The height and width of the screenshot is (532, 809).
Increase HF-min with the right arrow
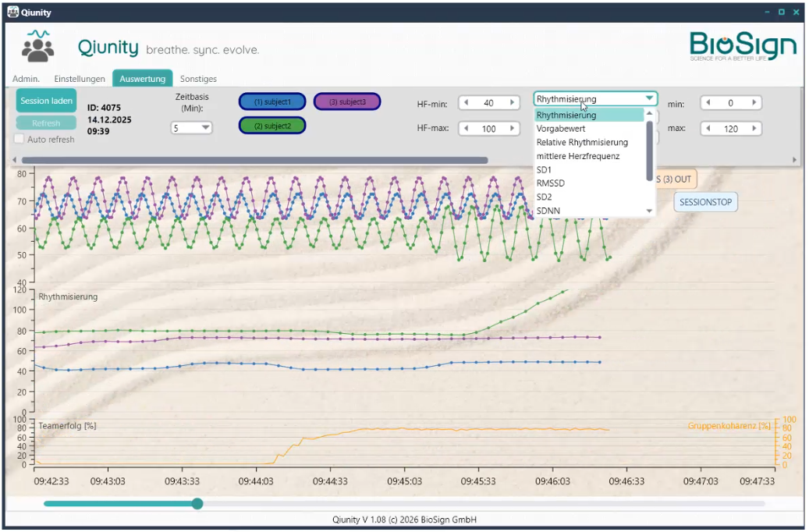click(513, 103)
